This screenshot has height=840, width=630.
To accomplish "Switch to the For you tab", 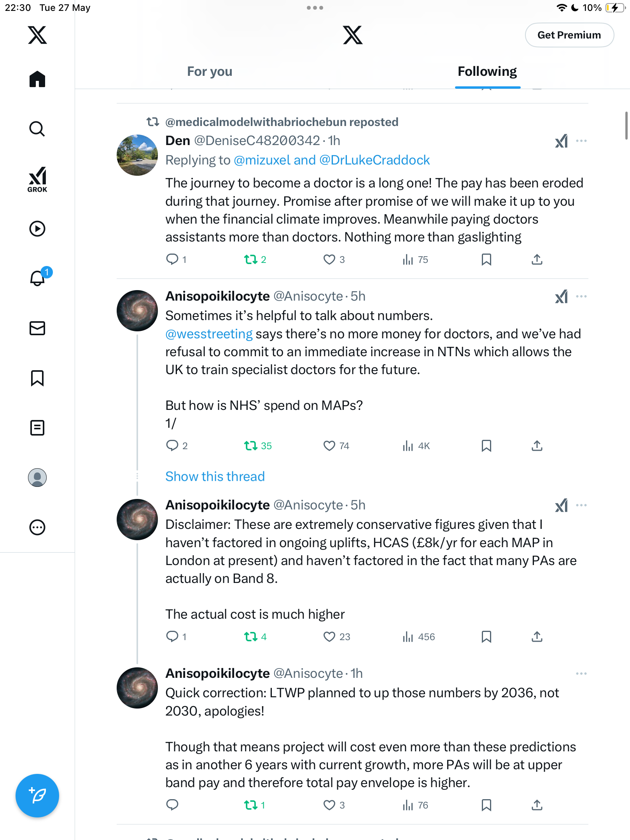I will click(x=210, y=72).
